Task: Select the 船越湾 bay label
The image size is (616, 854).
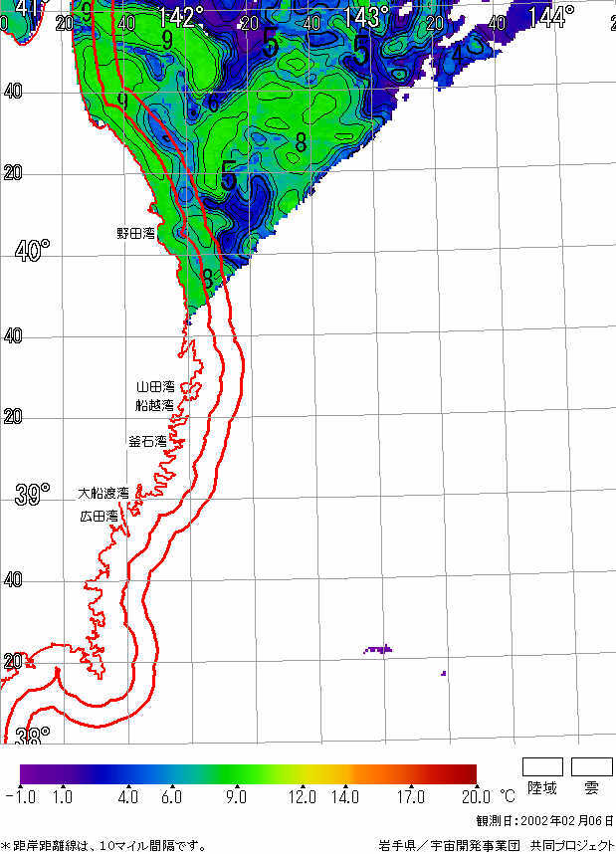Action: 154,405
